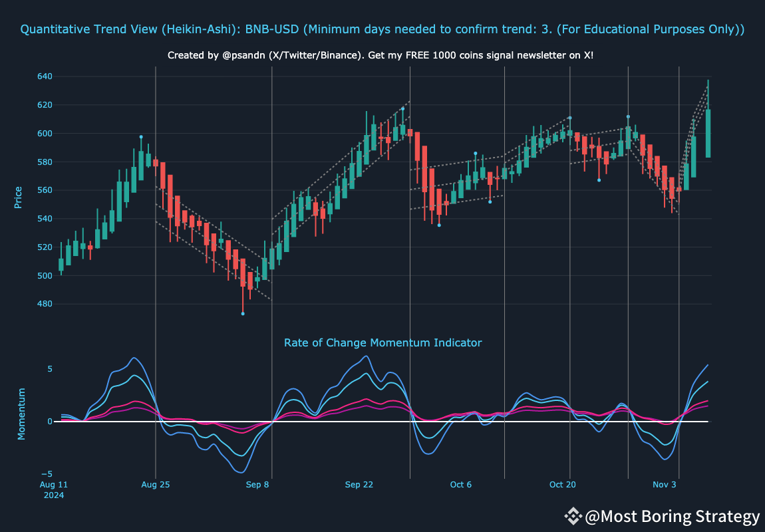This screenshot has width=765, height=532.
Task: Click the 'Momentum' y-axis label
Action: click(21, 414)
